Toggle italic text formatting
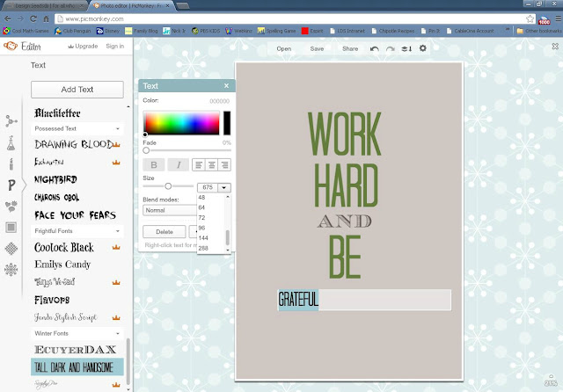The height and width of the screenshot is (392, 563). click(x=178, y=164)
